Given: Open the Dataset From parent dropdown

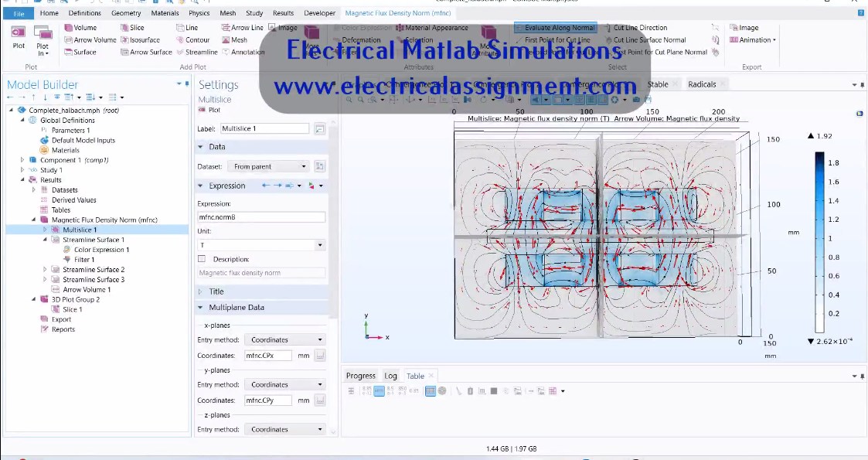Looking at the screenshot, I should point(268,166).
